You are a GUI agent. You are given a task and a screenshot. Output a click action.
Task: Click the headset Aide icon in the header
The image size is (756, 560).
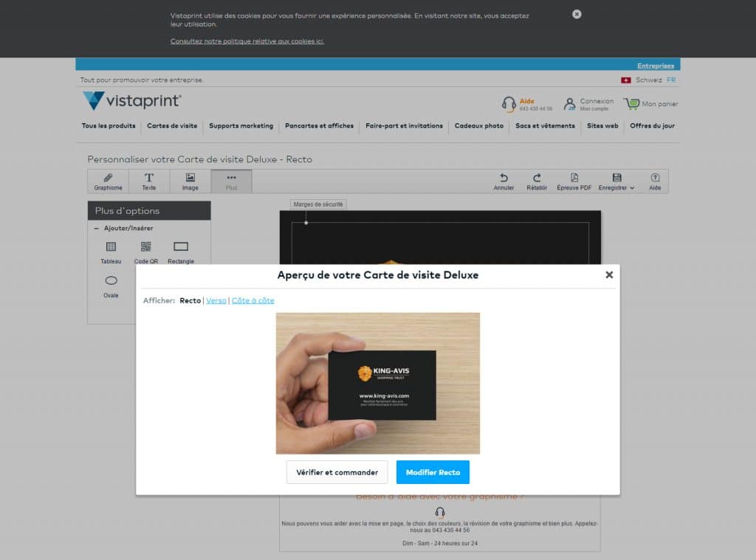click(509, 103)
